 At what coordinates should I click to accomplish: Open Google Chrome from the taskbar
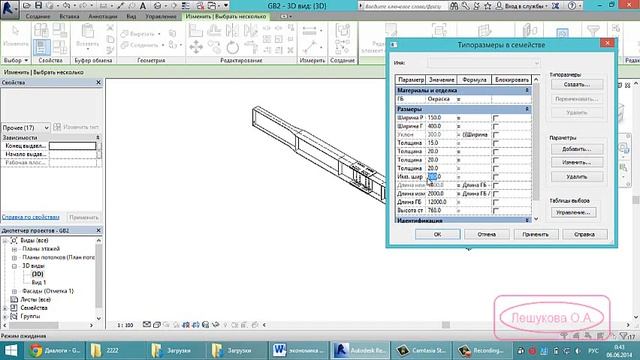pos(55,350)
